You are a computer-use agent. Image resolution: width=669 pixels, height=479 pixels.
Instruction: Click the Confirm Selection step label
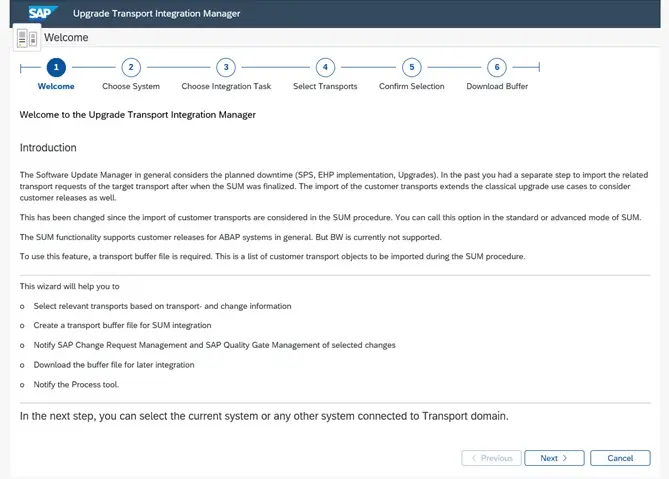tap(412, 86)
